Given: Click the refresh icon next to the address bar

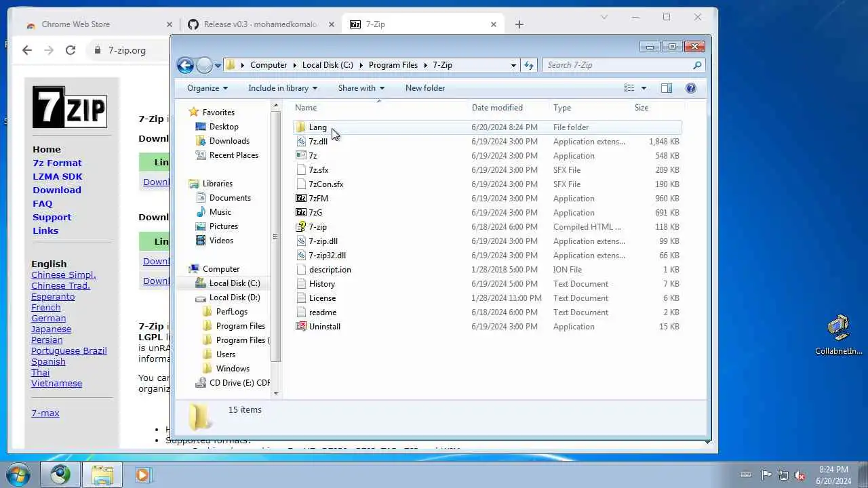Looking at the screenshot, I should pos(529,65).
